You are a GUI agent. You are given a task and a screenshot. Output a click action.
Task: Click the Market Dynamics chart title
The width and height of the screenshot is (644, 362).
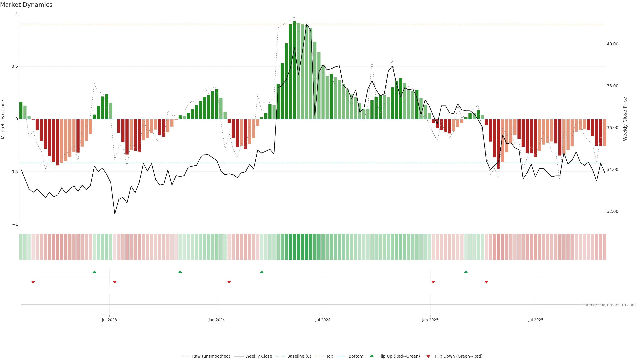point(26,5)
